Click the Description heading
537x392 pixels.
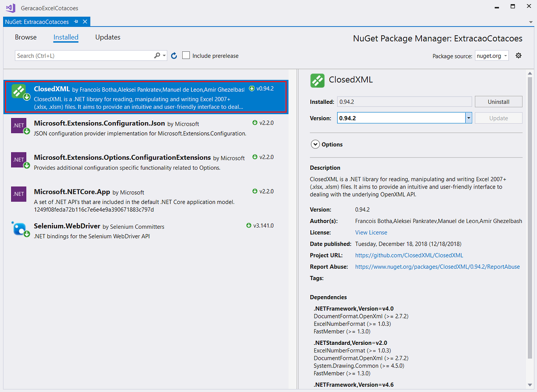pyautogui.click(x=325, y=168)
